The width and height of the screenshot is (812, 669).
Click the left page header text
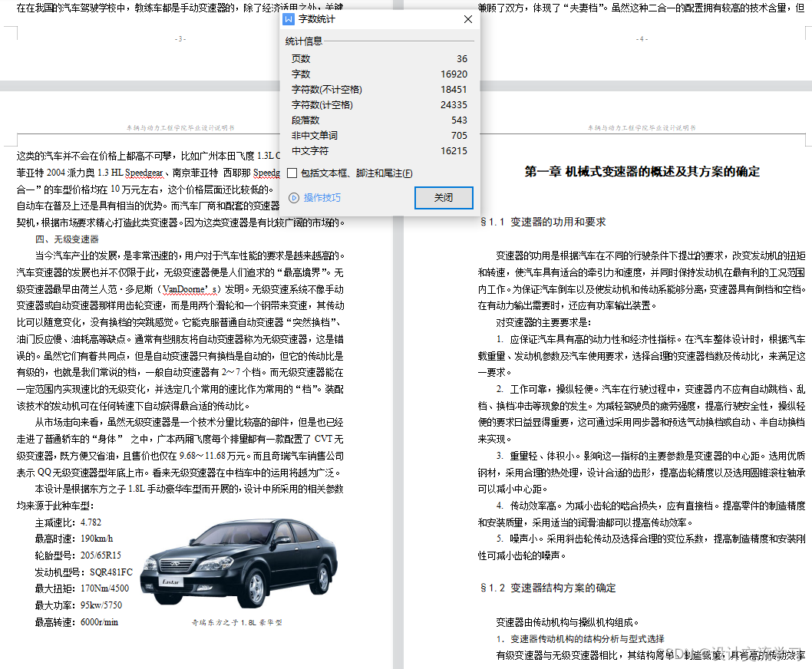180,127
